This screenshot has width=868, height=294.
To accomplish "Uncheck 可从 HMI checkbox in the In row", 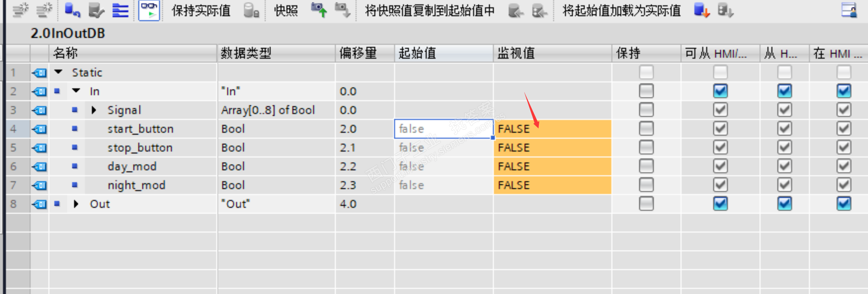I will pyautogui.click(x=721, y=91).
